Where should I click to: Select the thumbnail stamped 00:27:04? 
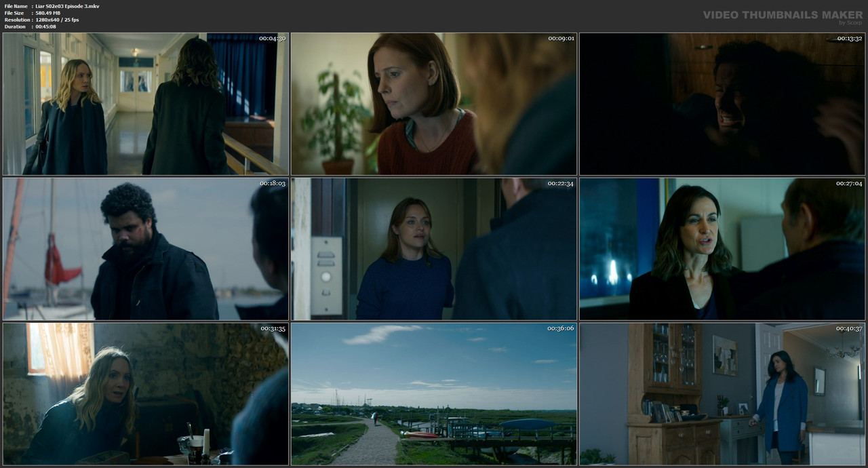[722, 249]
